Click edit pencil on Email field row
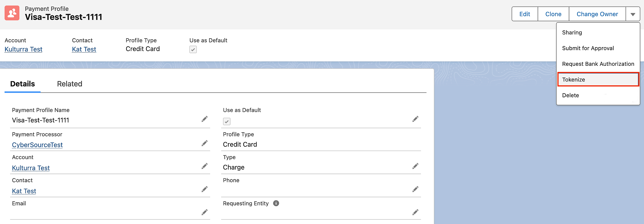 (x=205, y=212)
